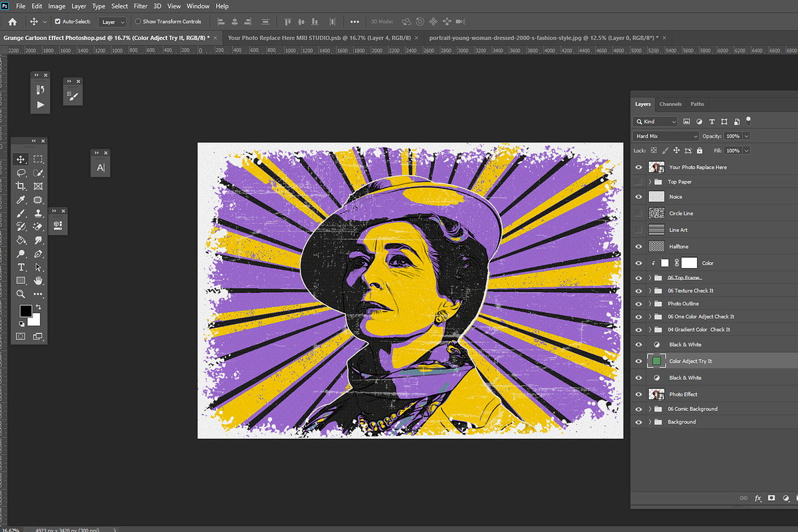Viewport: 798px width, 532px height.
Task: Select the Horizontal Type tool
Action: pos(21,267)
